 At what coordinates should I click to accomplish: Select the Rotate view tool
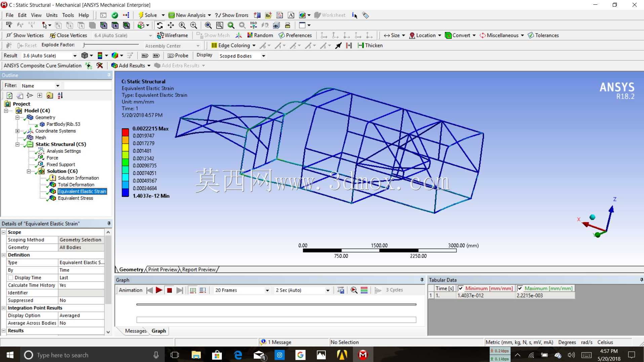coord(160,25)
